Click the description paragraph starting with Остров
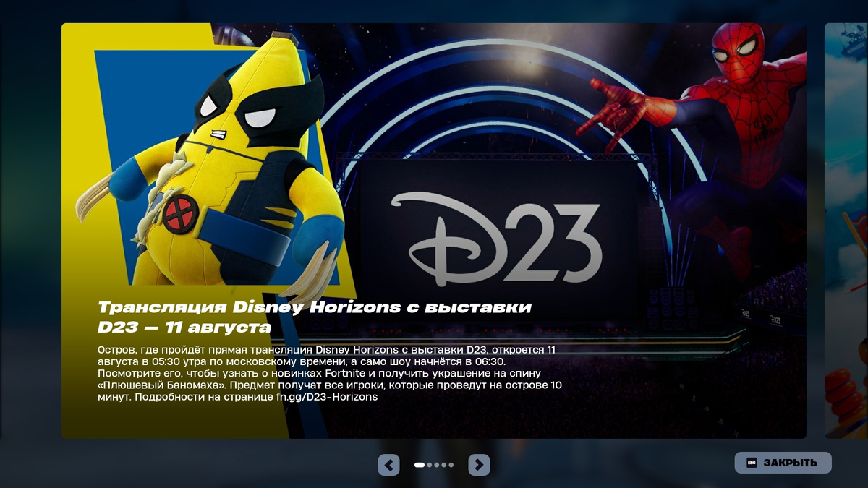Viewport: 868px width, 488px height. click(330, 373)
